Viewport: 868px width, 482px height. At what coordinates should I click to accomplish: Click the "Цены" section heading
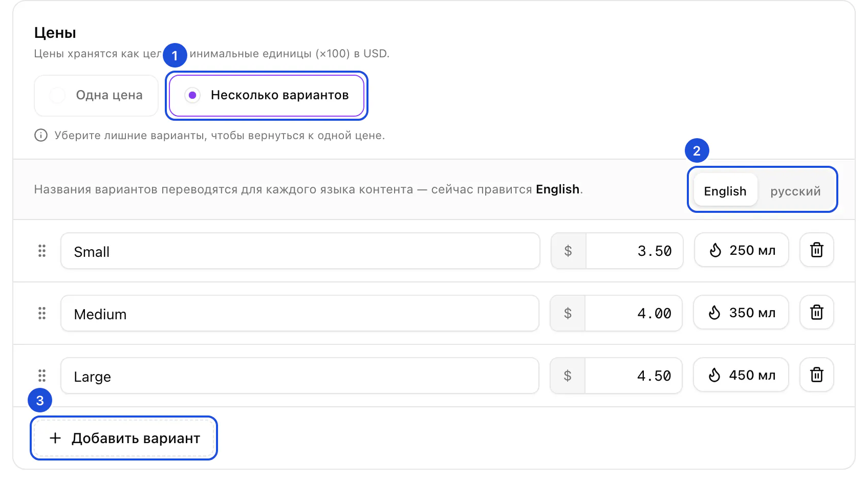coord(55,33)
